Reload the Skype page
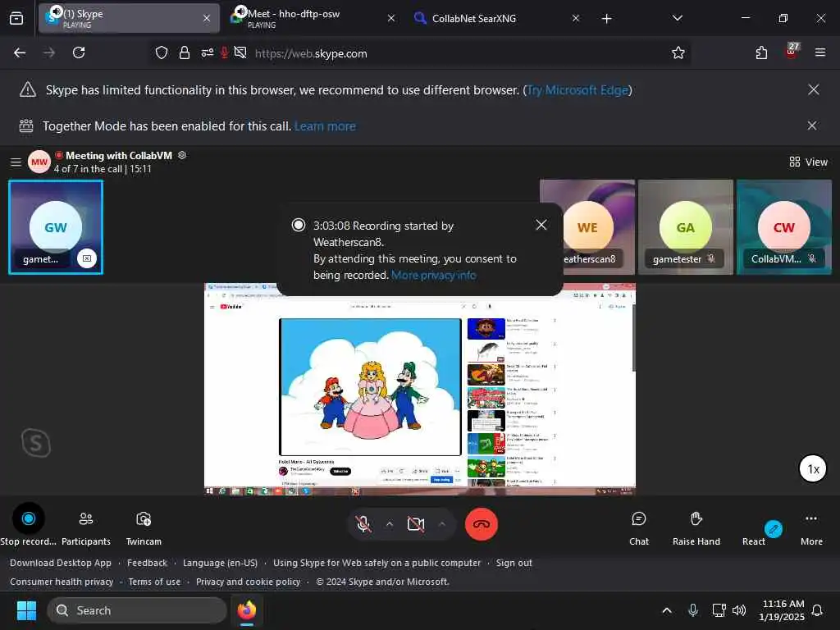The width and height of the screenshot is (840, 630). coord(79,52)
